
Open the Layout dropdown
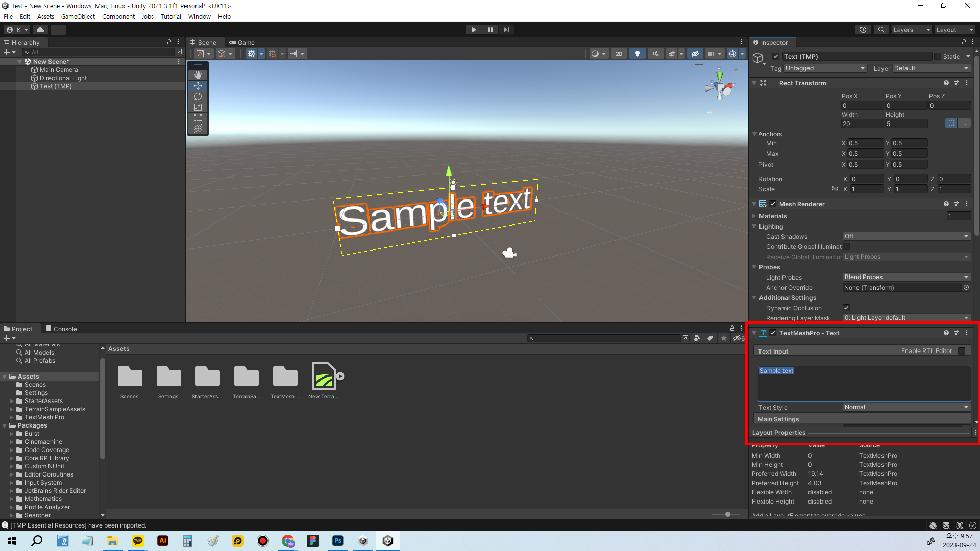[954, 30]
